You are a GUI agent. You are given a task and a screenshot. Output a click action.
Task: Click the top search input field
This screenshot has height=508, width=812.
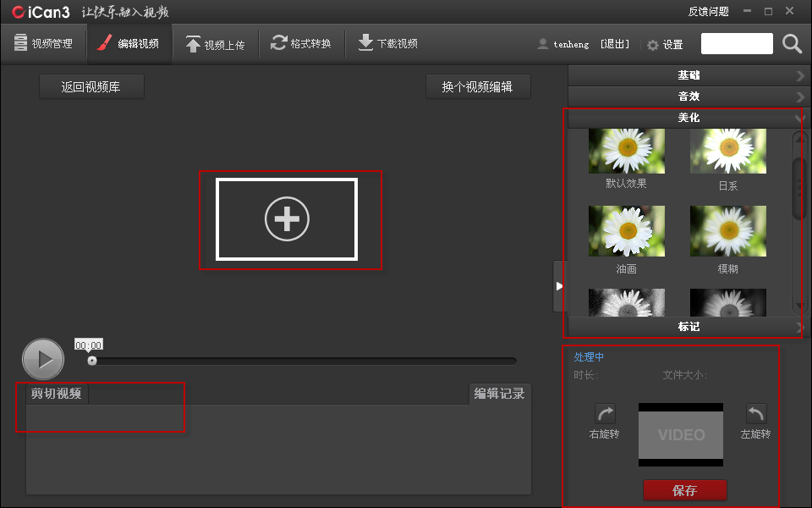737,43
